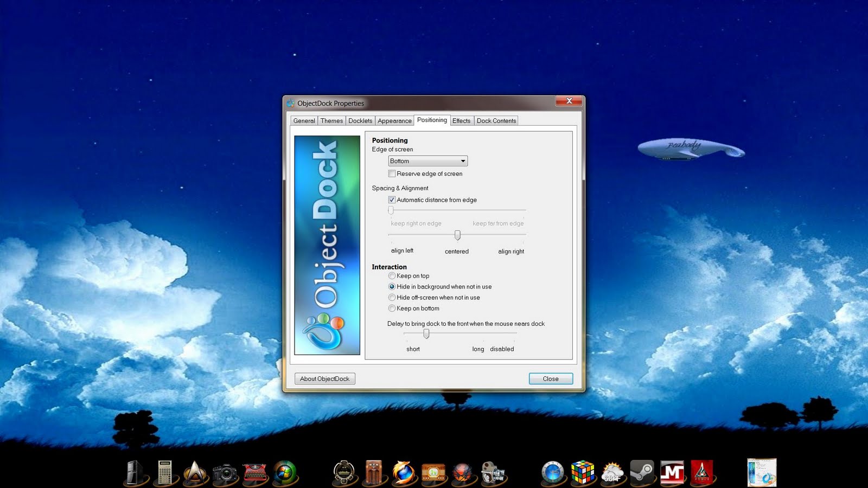Open the computer tower icon in the dock
The height and width of the screenshot is (488, 868).
(x=134, y=472)
